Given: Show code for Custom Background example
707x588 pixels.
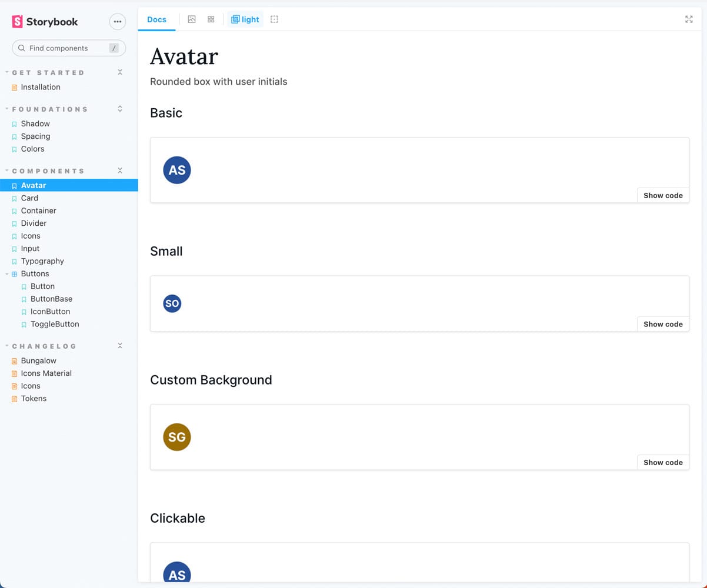Looking at the screenshot, I should (x=663, y=463).
